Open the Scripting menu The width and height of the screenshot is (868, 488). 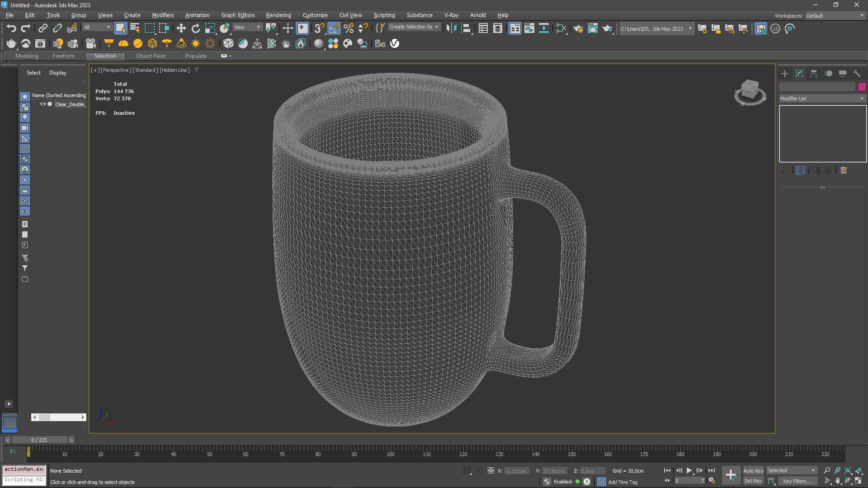[384, 15]
